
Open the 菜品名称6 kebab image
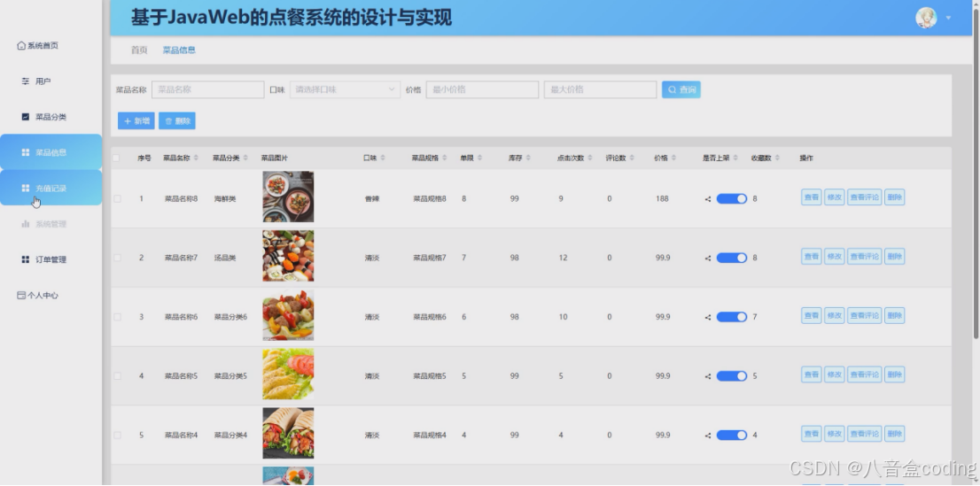point(288,315)
